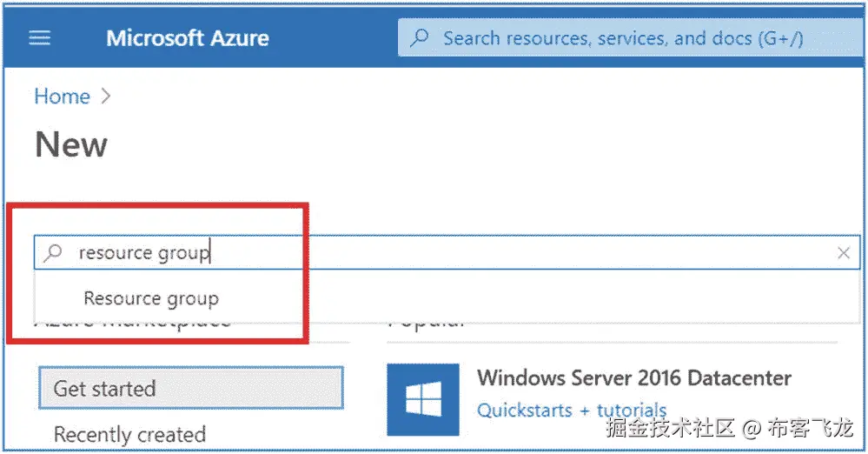Viewport: 868px width, 454px height.
Task: Select the 'Resource group' search suggestion
Action: coord(151,298)
